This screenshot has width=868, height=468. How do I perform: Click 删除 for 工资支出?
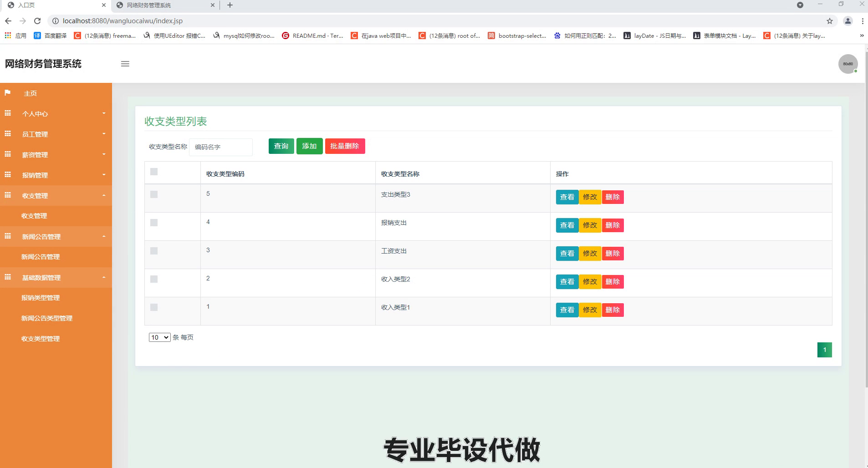tap(613, 254)
